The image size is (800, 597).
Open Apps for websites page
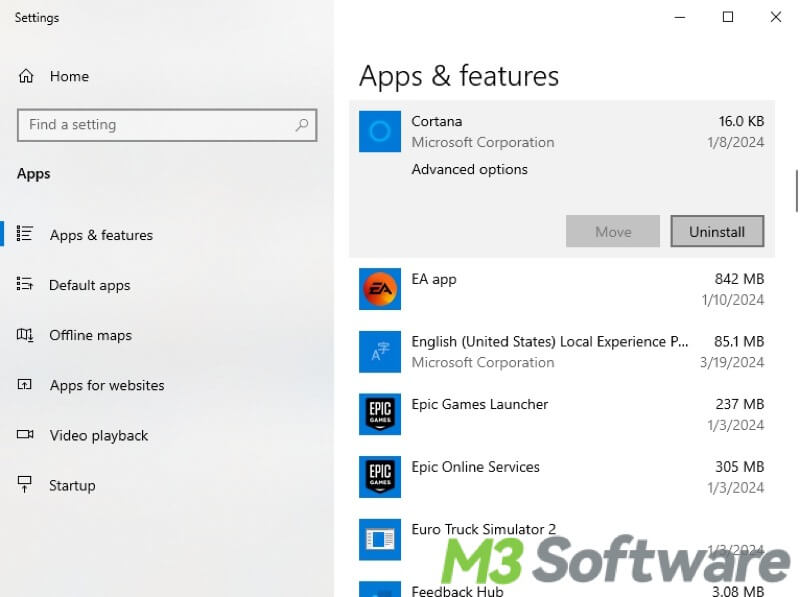tap(107, 385)
